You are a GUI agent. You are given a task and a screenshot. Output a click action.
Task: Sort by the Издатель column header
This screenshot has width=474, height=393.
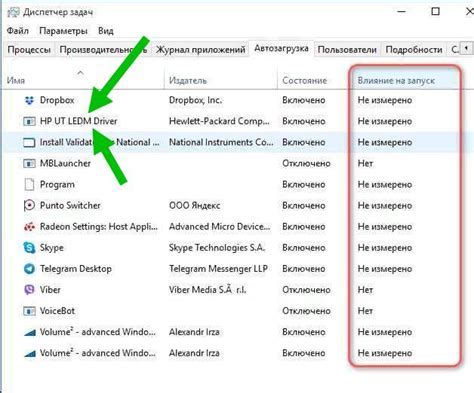pos(188,81)
